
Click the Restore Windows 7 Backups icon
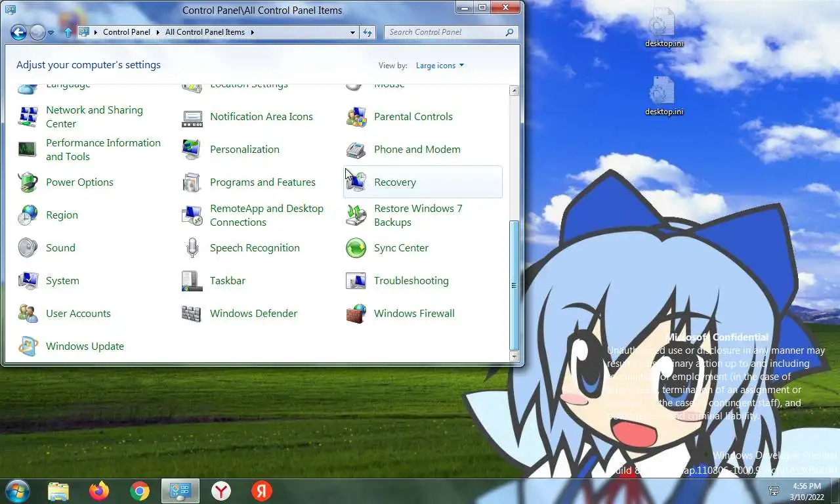tap(356, 215)
